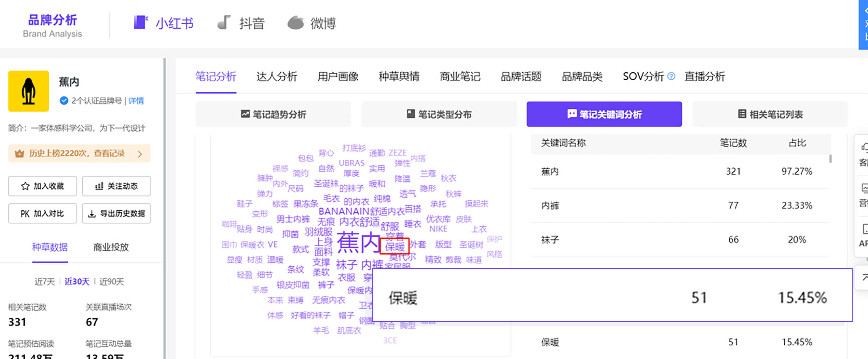The image size is (868, 359).
Task: Click the 关注动态 button
Action: tap(116, 186)
